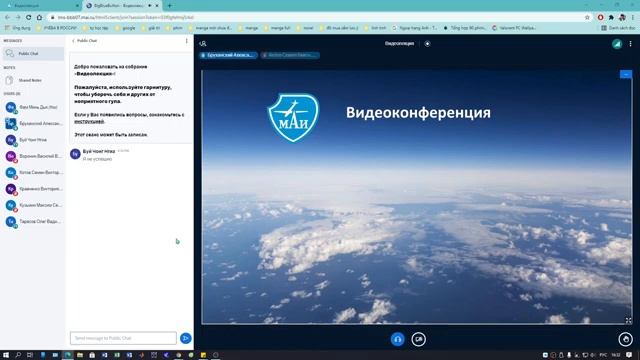The image size is (640, 360).
Task: Reload the page
Action: pyautogui.click(x=29, y=18)
